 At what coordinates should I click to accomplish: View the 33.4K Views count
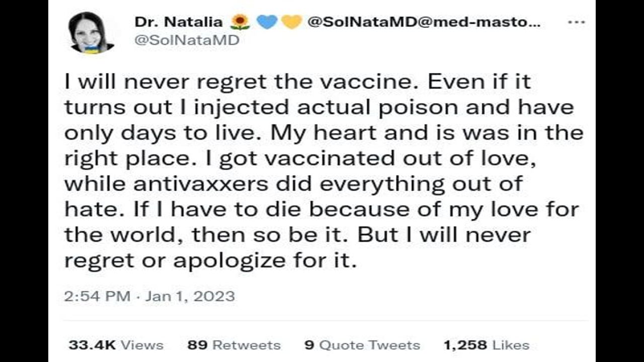pyautogui.click(x=116, y=345)
